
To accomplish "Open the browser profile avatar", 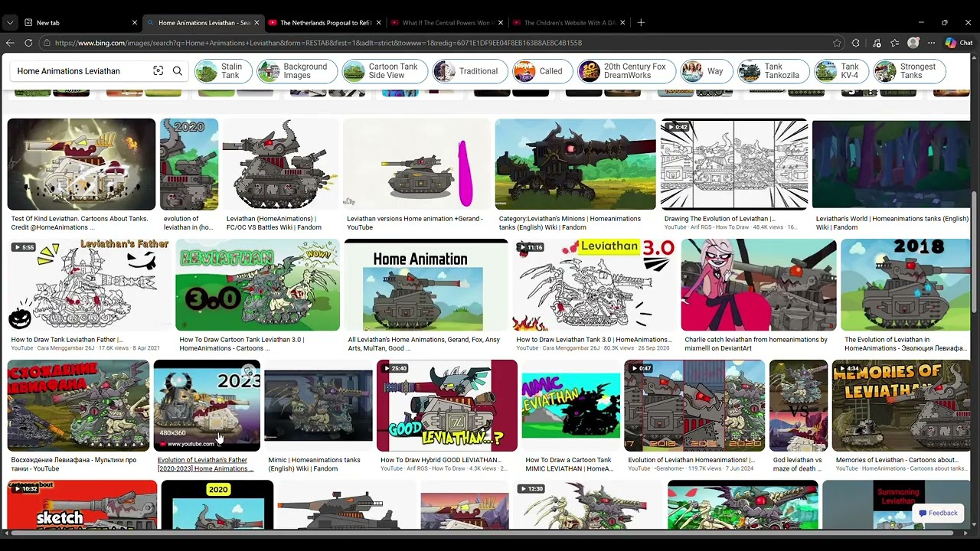I will click(x=913, y=43).
